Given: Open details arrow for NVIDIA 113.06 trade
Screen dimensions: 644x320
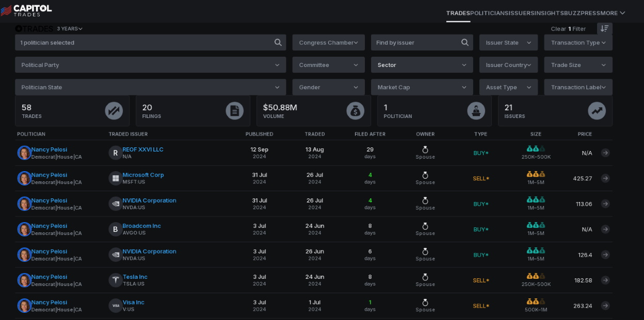Looking at the screenshot, I should (605, 204).
